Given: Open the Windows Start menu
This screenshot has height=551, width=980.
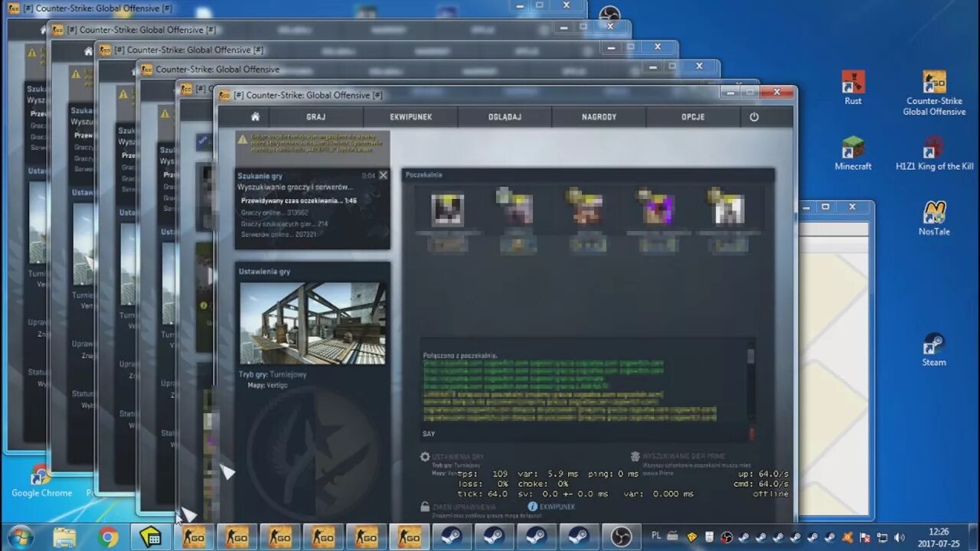Looking at the screenshot, I should coord(21,537).
